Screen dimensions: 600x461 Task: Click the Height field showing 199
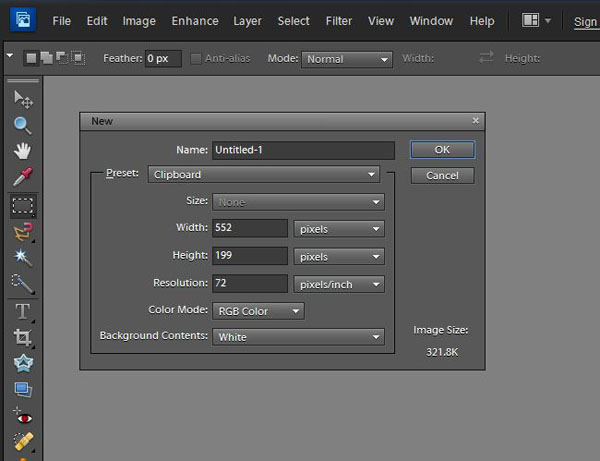pos(250,256)
